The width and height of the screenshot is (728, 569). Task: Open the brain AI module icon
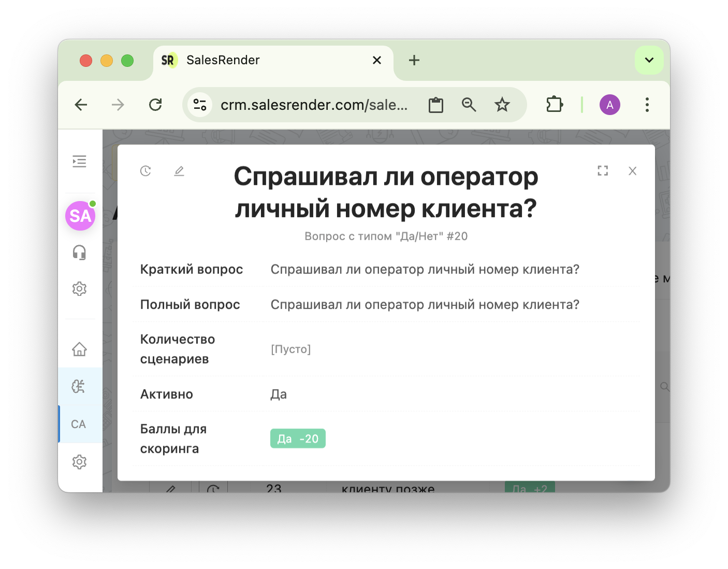(79, 386)
